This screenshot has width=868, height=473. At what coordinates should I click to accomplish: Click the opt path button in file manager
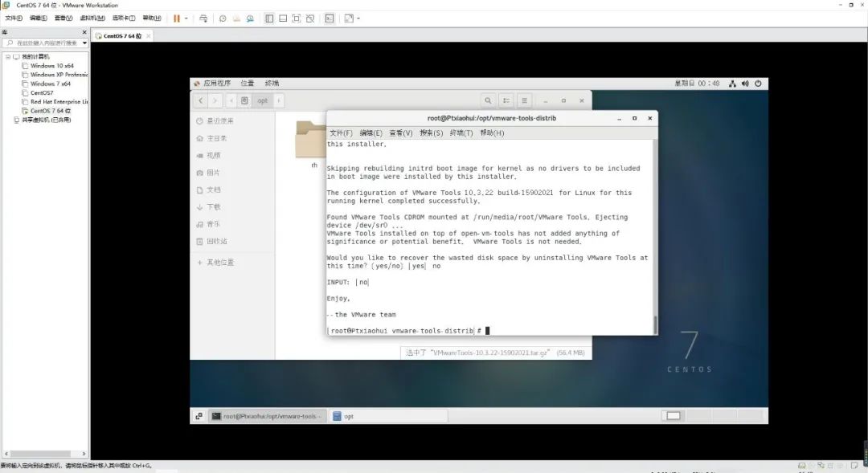coord(262,100)
